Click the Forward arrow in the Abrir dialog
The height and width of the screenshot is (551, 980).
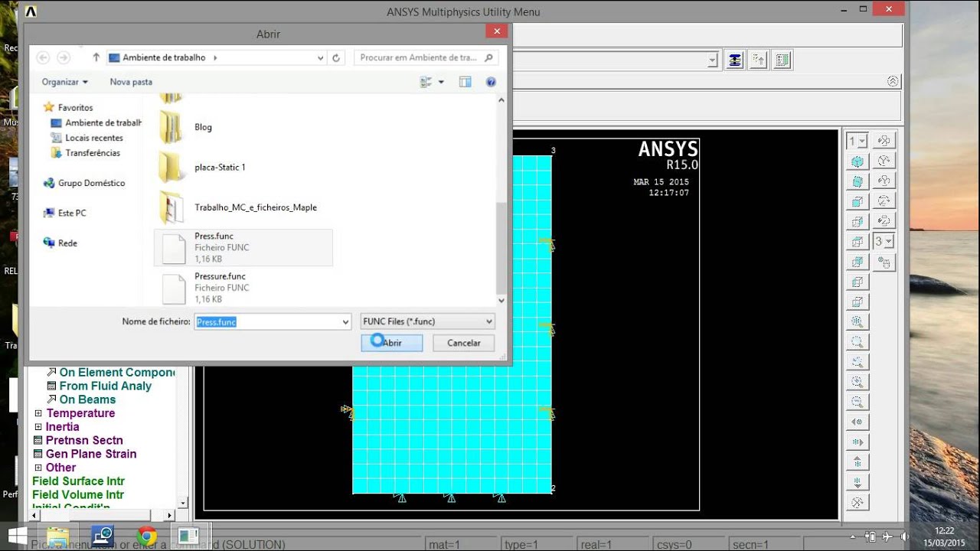click(x=64, y=57)
